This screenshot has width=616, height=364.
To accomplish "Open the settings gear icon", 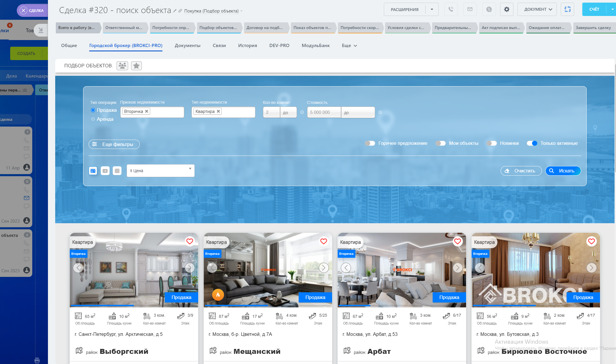I will pyautogui.click(x=506, y=9).
